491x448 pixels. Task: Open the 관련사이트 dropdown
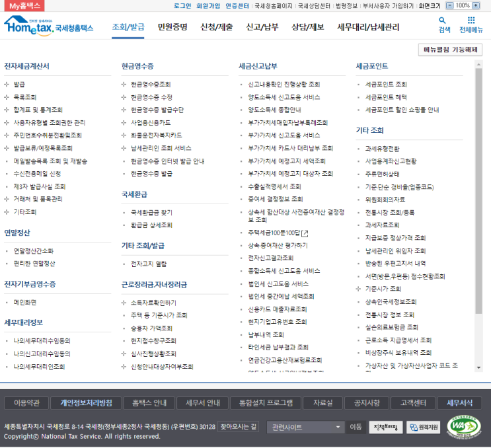tap(305, 427)
